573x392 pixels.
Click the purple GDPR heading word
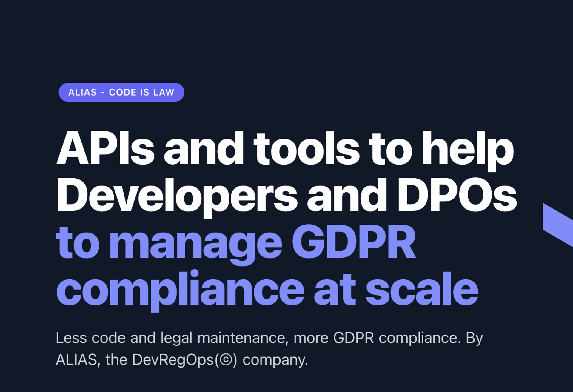pyautogui.click(x=354, y=242)
